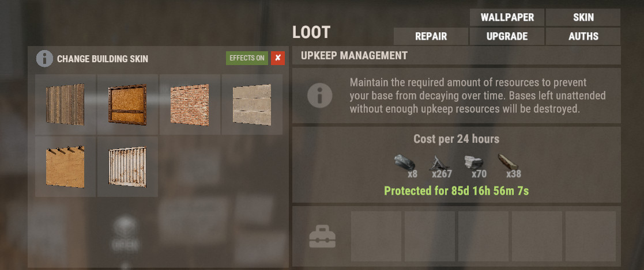
Task: Pick the gray stone block skin
Action: point(252,105)
